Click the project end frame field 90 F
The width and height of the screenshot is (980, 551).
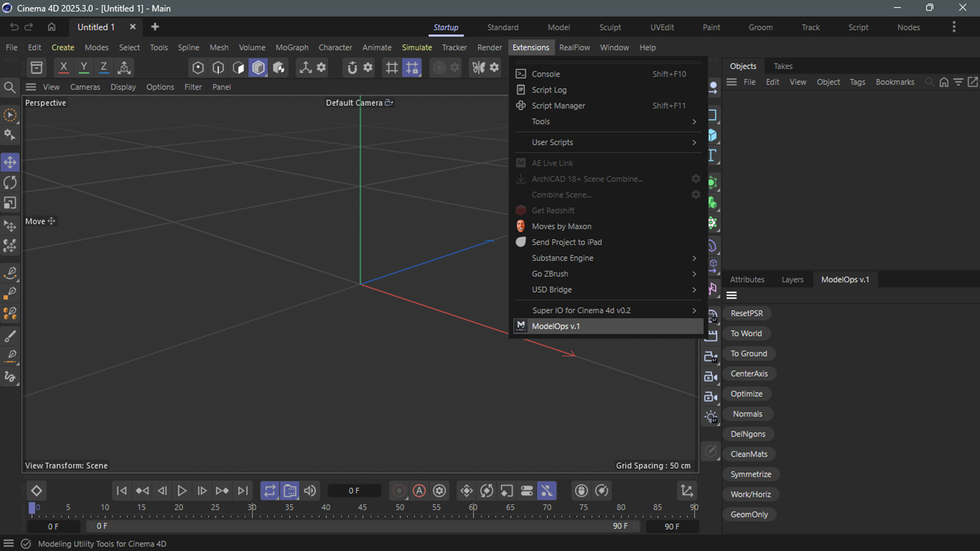672,527
